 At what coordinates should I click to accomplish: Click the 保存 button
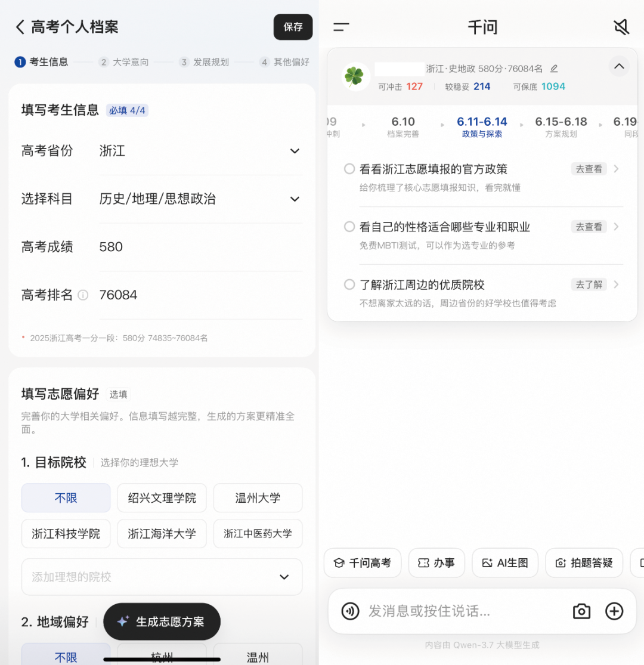click(293, 27)
